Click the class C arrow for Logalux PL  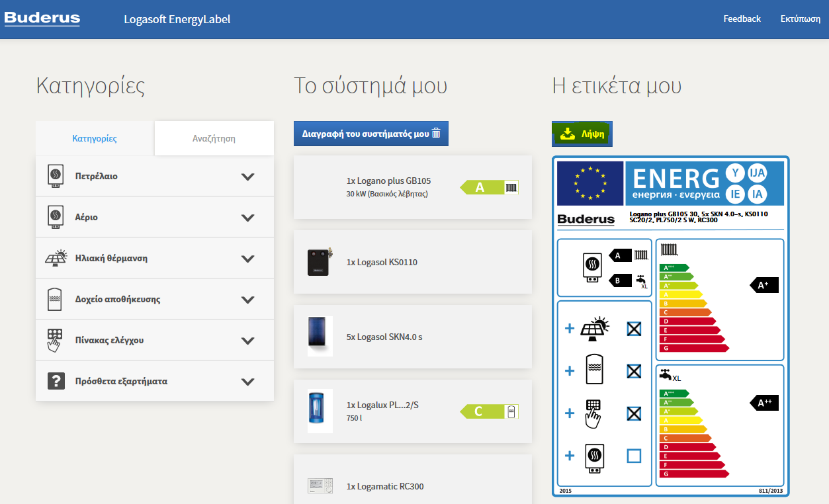(489, 412)
